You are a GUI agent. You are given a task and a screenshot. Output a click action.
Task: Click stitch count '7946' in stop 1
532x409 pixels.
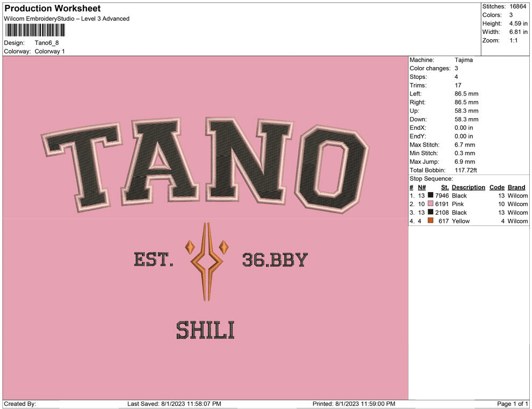442,195
